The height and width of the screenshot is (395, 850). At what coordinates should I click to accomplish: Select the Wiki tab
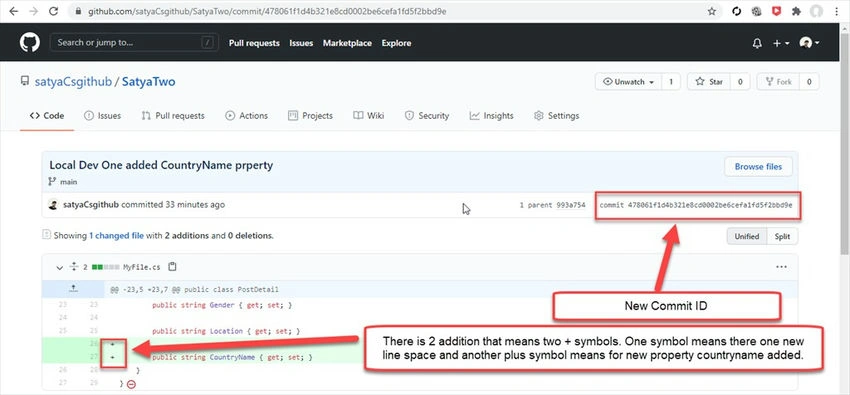(369, 115)
